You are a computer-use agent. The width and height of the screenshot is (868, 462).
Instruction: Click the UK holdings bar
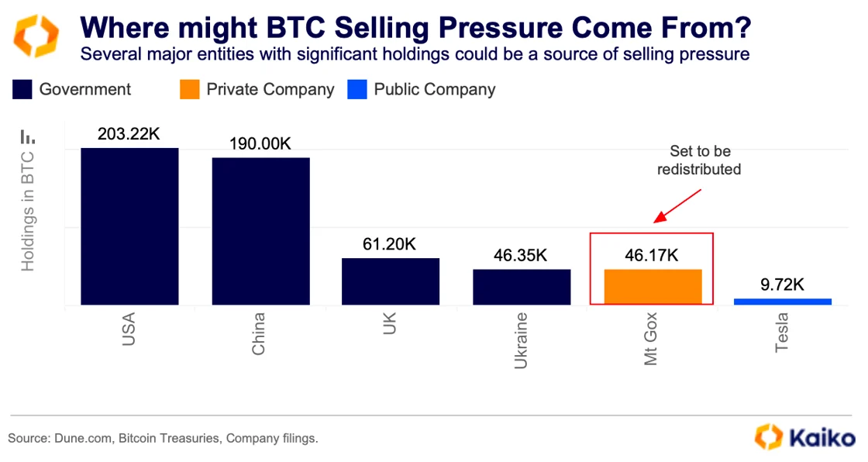point(391,281)
